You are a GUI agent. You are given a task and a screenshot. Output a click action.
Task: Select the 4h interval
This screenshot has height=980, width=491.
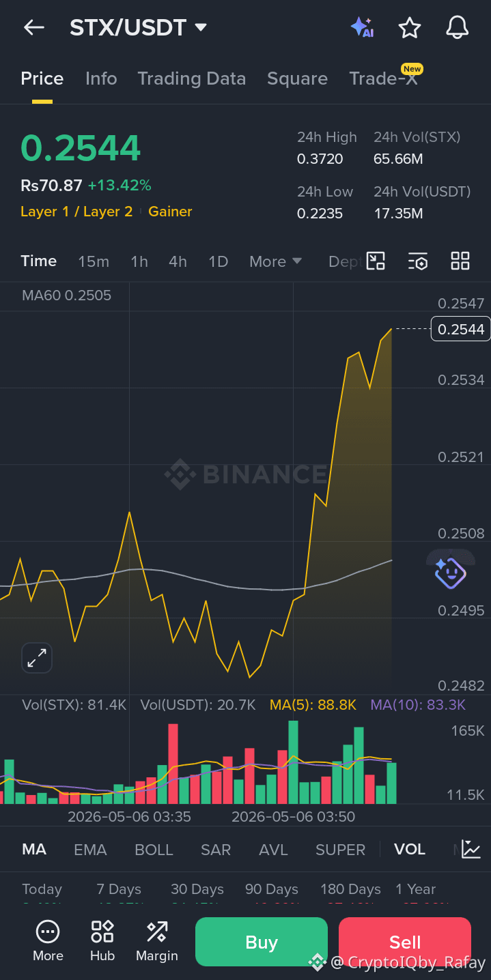(x=178, y=261)
